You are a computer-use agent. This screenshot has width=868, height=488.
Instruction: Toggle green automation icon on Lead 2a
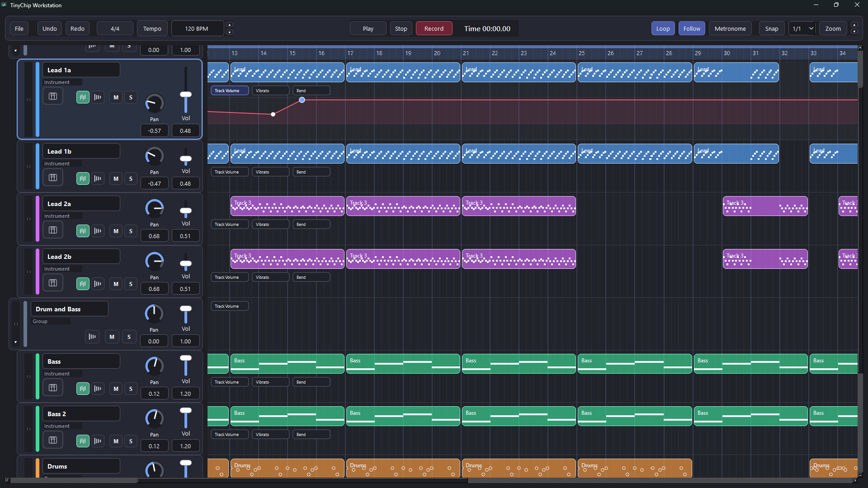pos(83,231)
